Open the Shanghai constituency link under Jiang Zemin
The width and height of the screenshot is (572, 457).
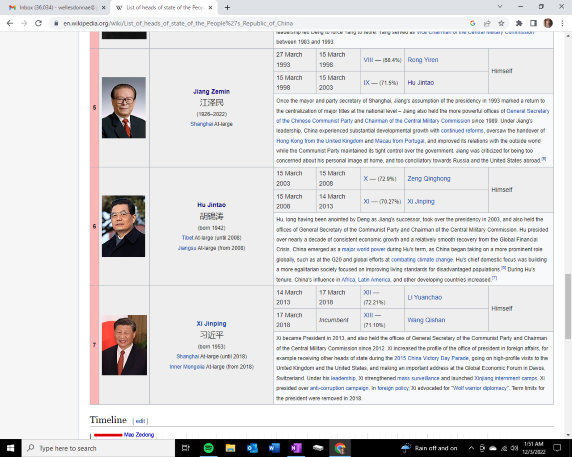click(x=201, y=124)
